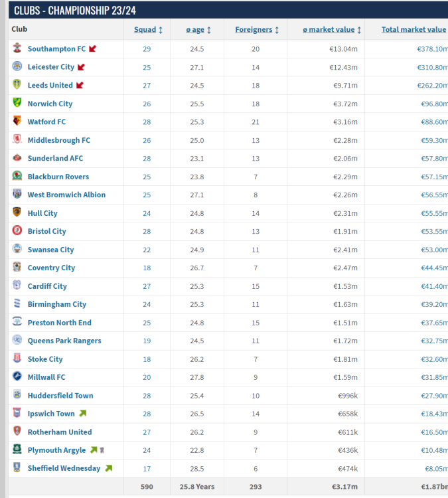
Task: Click relegated arrow icon beside Leeds United
Action: tap(80, 85)
